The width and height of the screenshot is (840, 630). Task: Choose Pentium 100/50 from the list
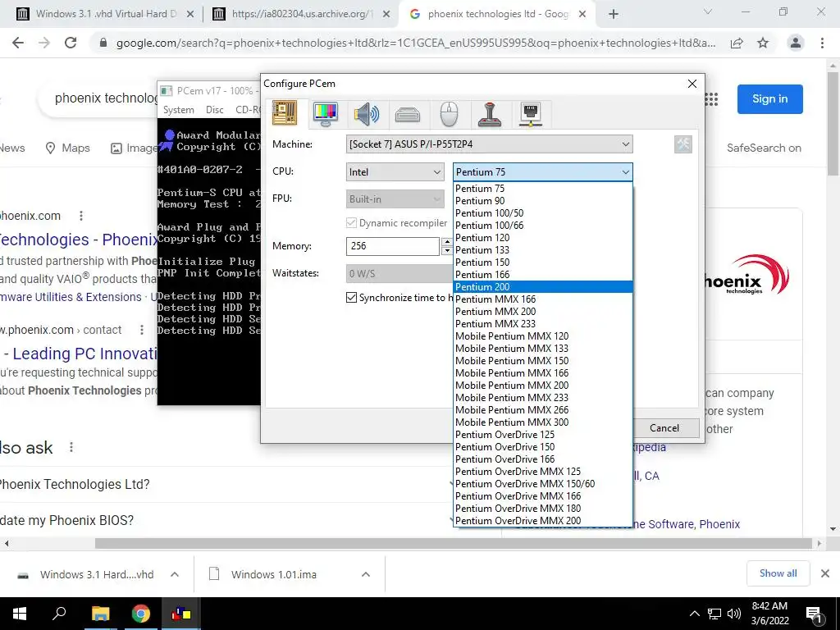tap(543, 213)
